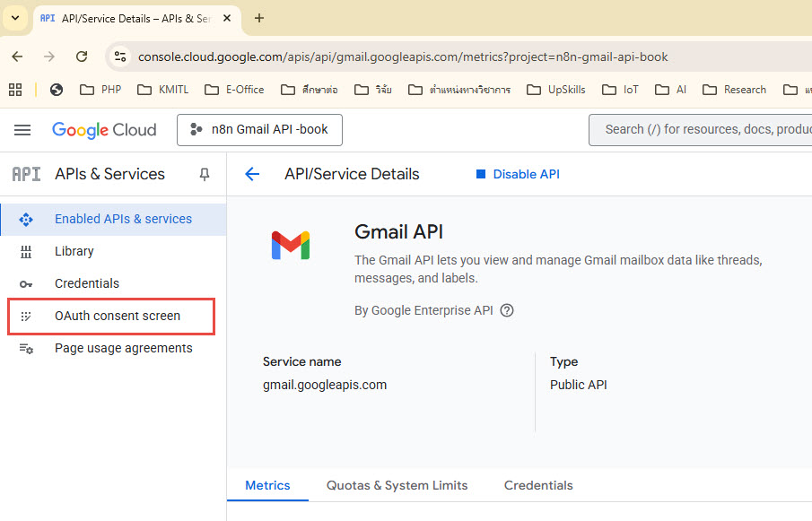Screen dimensions: 812x521
Task: Click the pin icon next to APIs & Services
Action: pyautogui.click(x=205, y=174)
